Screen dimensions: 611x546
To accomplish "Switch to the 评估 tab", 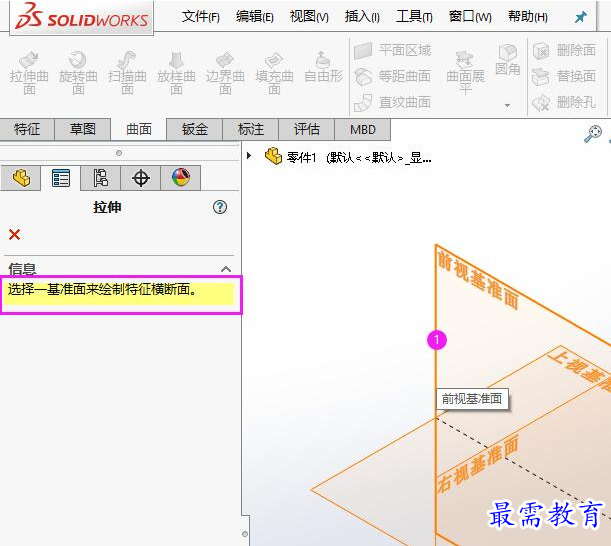I will coord(307,129).
